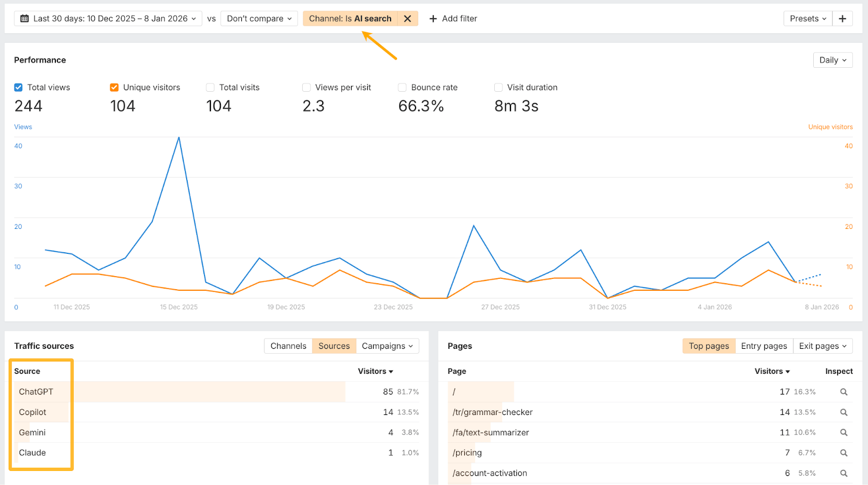
Task: Toggle the Visit duration checkbox
Action: (498, 87)
